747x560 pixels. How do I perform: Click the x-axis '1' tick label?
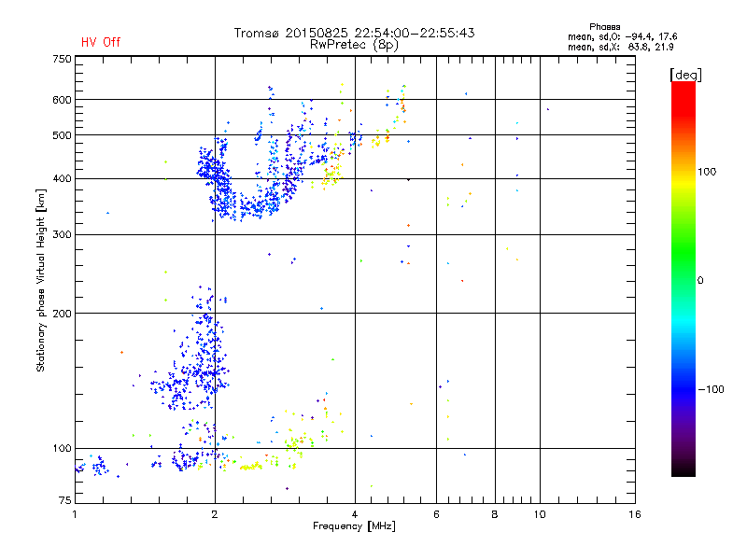click(75, 514)
